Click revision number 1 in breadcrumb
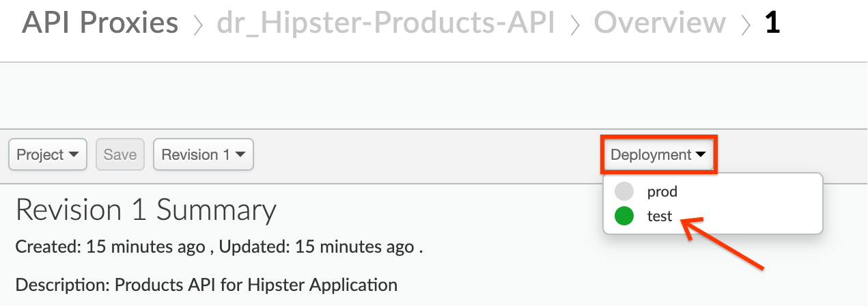The image size is (868, 308). [x=772, y=23]
